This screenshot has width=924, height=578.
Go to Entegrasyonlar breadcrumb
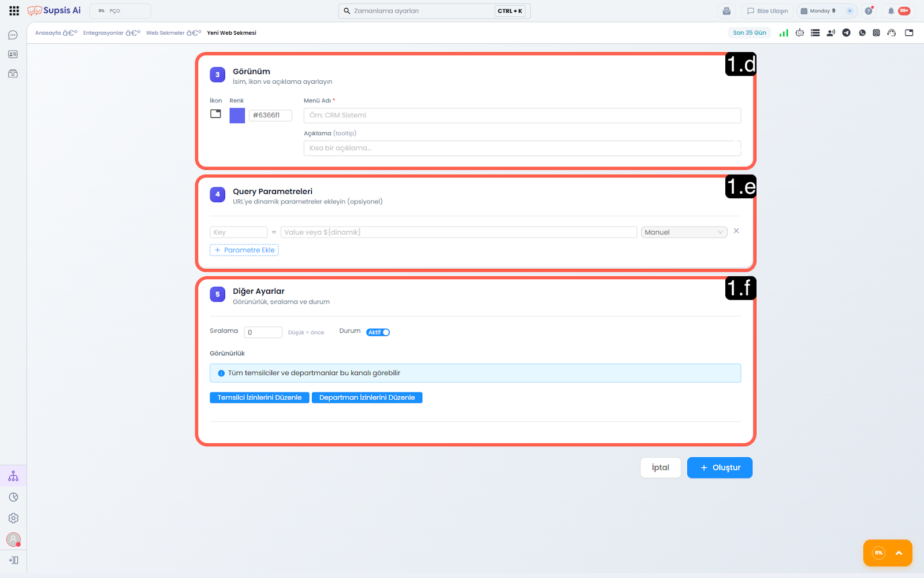point(103,33)
